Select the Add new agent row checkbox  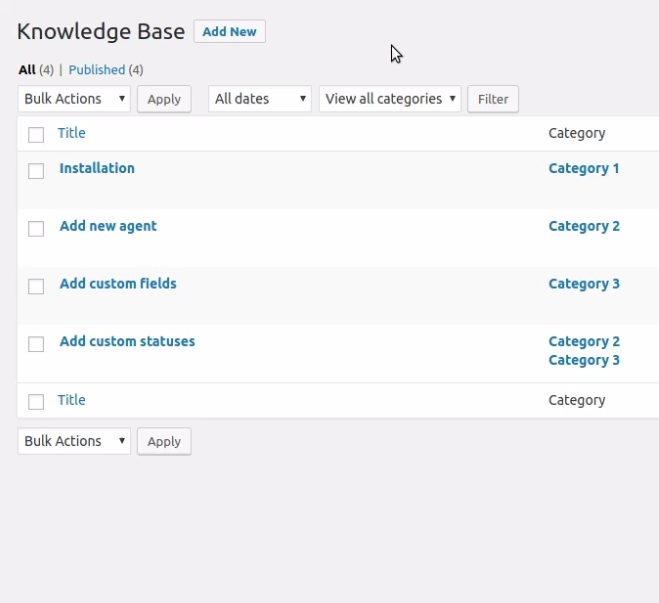pos(36,229)
